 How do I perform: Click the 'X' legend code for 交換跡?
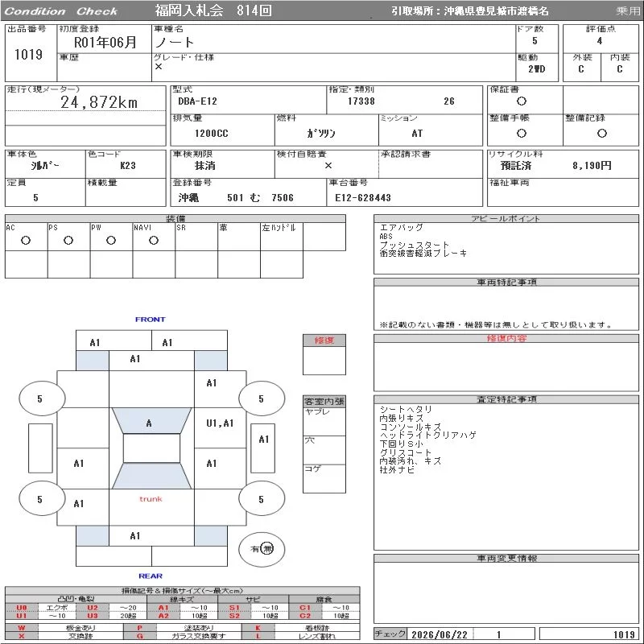tap(22, 636)
